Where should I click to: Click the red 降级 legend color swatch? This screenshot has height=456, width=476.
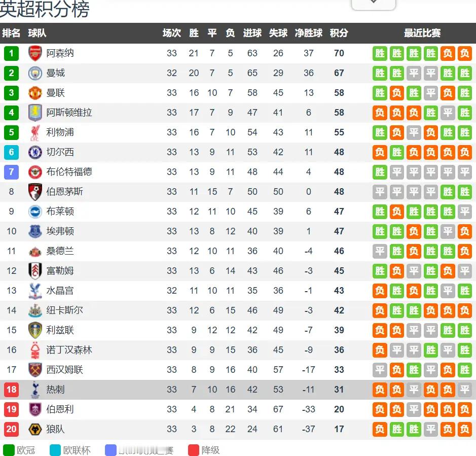pos(194,450)
